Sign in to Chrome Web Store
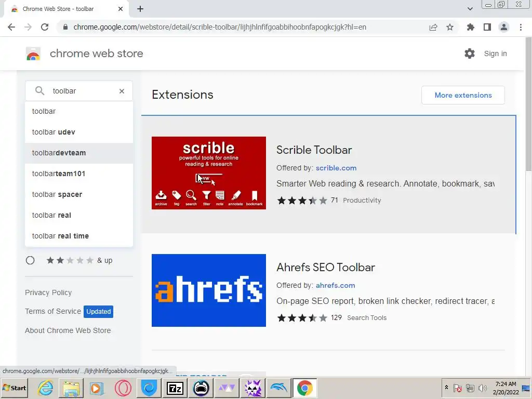This screenshot has width=532, height=399. click(495, 54)
